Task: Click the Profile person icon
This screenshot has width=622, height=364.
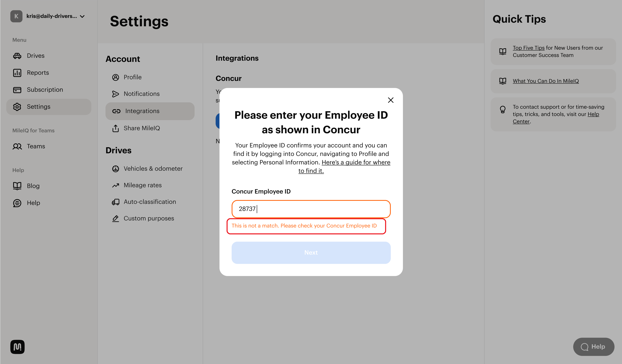Action: 116,77
